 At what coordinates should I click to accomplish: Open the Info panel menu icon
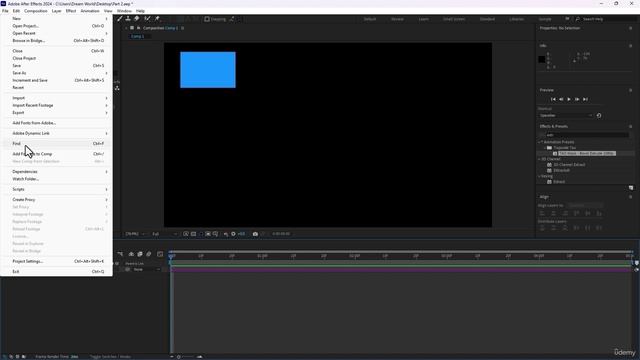coord(631,46)
